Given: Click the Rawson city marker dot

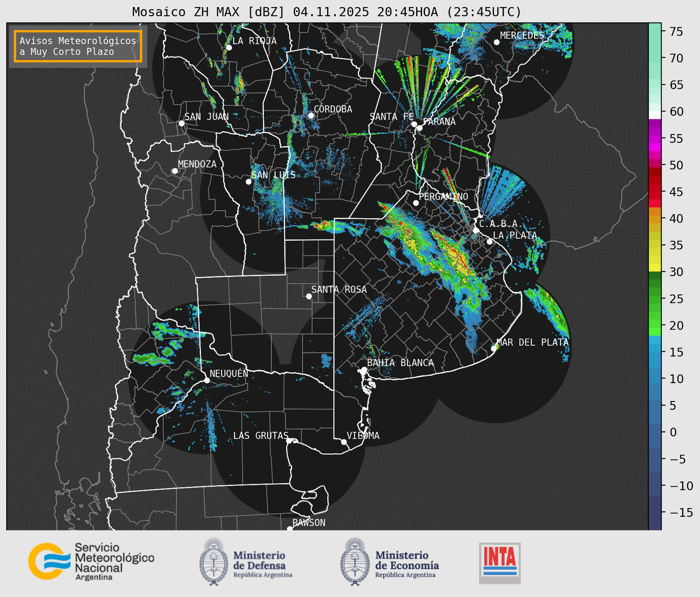Looking at the screenshot, I should [290, 529].
